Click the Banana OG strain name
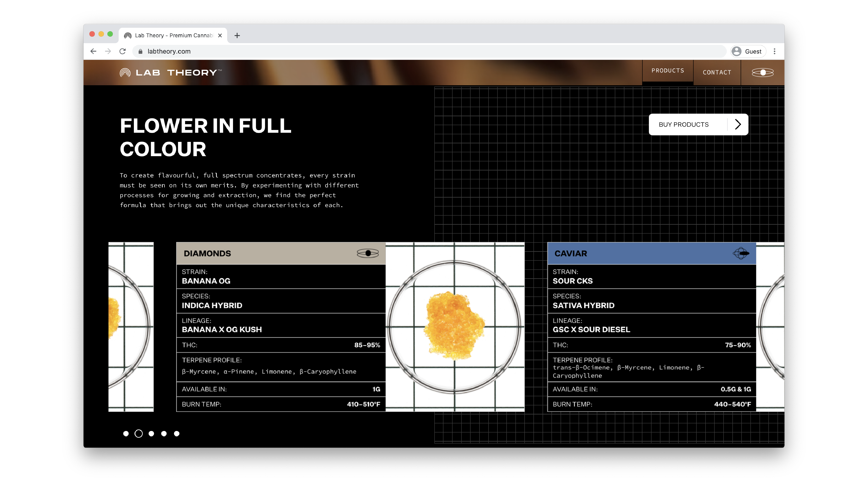The height and width of the screenshot is (488, 868). [206, 281]
